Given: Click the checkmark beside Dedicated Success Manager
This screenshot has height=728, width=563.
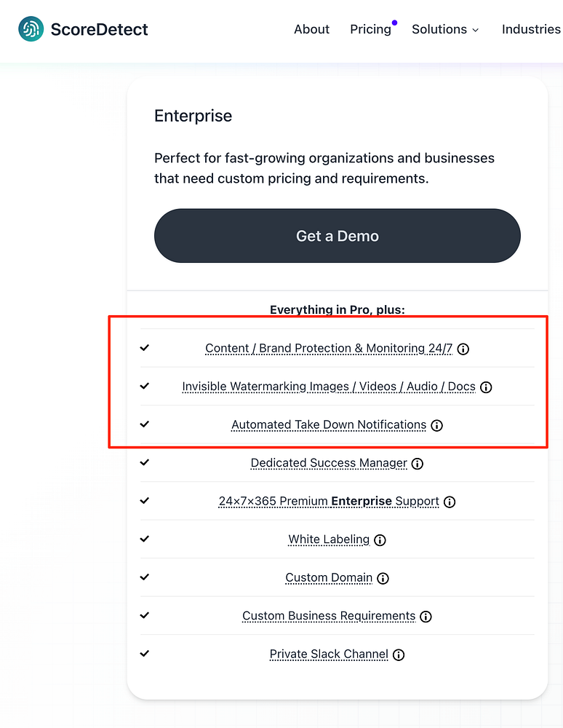Looking at the screenshot, I should coord(145,462).
